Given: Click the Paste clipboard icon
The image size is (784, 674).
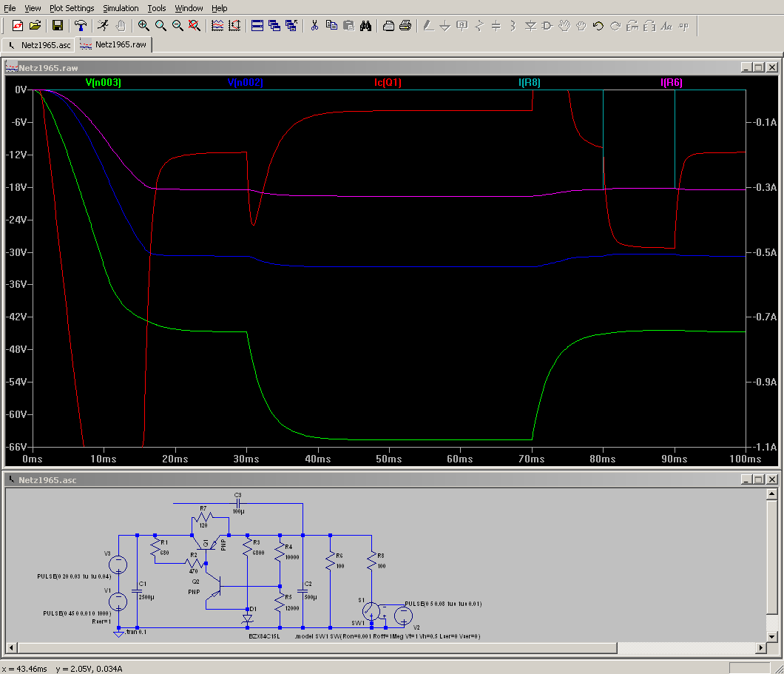Looking at the screenshot, I should pos(348,25).
